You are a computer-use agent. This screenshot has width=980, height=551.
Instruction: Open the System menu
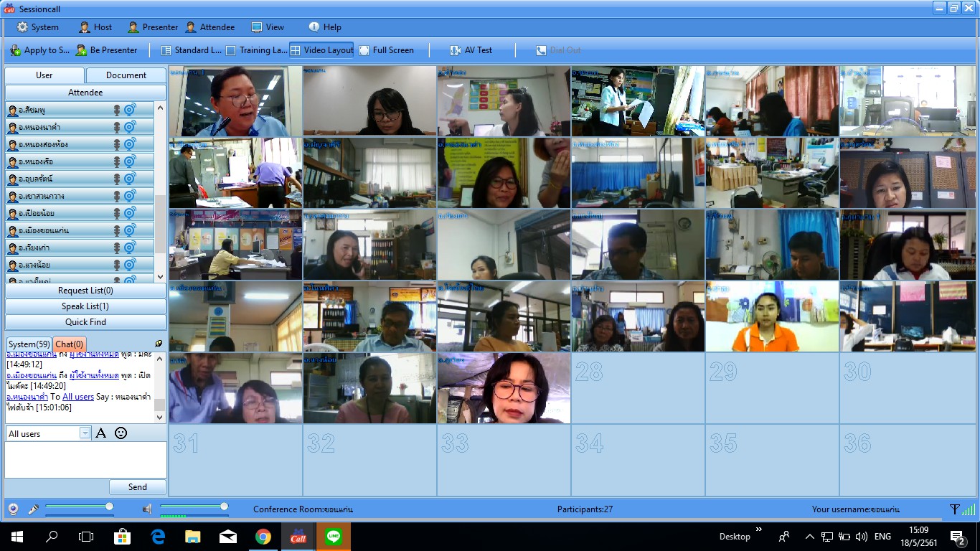[38, 27]
